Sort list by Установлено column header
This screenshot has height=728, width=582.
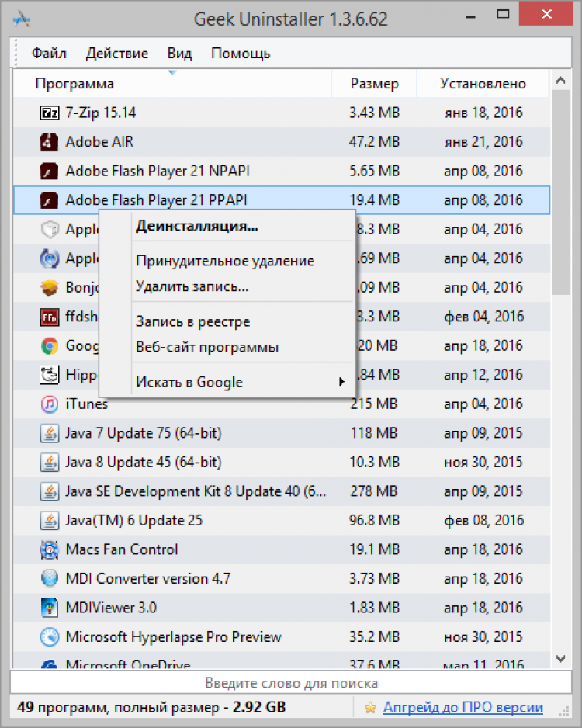[x=483, y=84]
